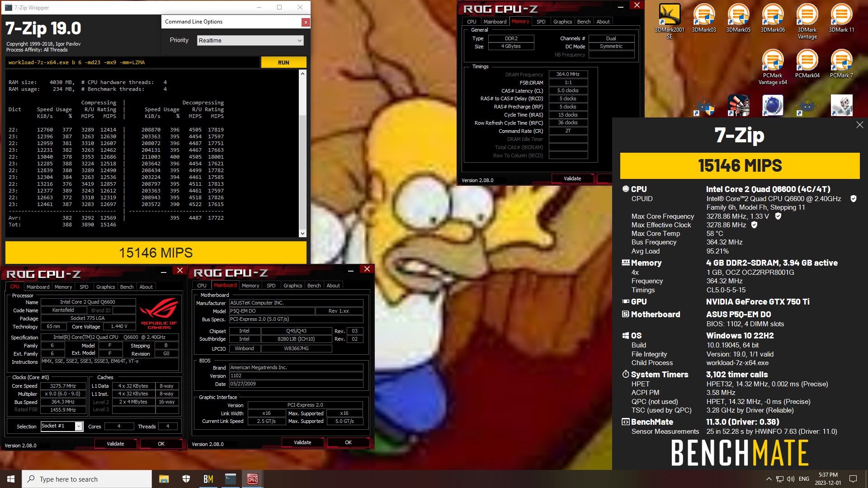Click the 15146 MIPS banner in BenchMate panel
This screenshot has height=488, width=868.
[x=740, y=166]
